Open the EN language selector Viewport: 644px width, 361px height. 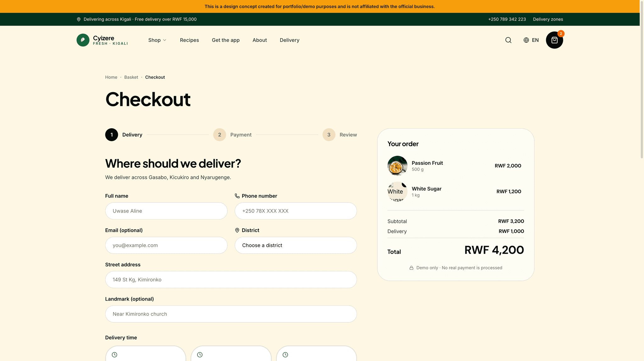coord(531,40)
